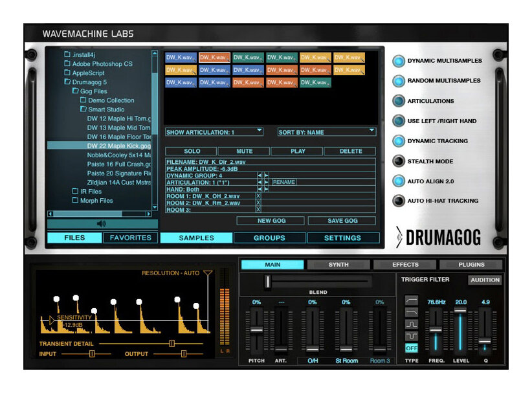Collapse the Gog Files folder
The height and width of the screenshot is (393, 532).
(x=75, y=91)
